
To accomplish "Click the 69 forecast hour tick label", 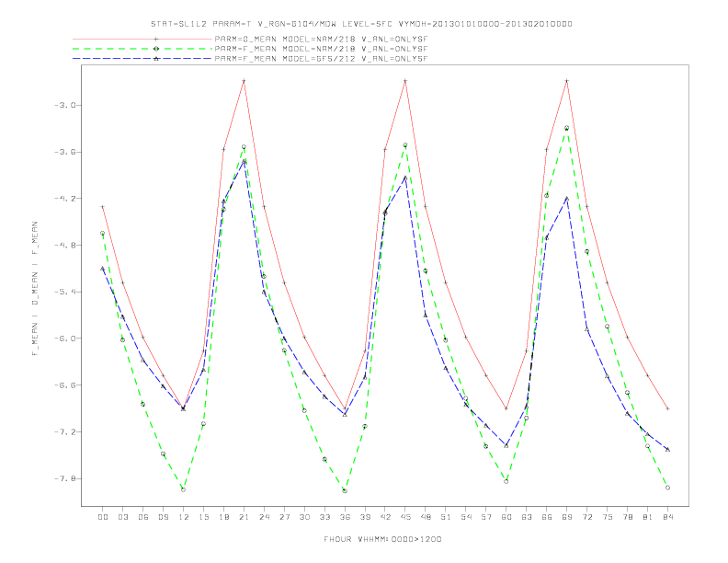I will pos(567,517).
